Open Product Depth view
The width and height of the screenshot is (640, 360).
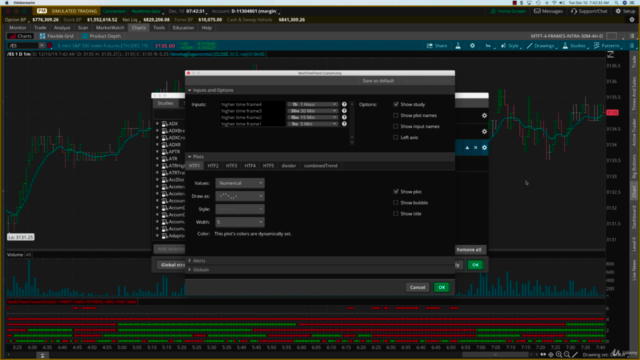point(101,36)
